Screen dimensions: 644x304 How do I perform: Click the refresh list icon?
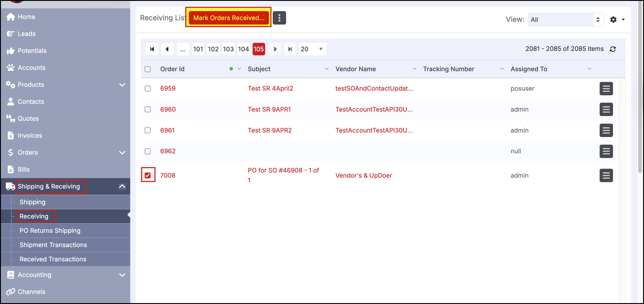[613, 49]
